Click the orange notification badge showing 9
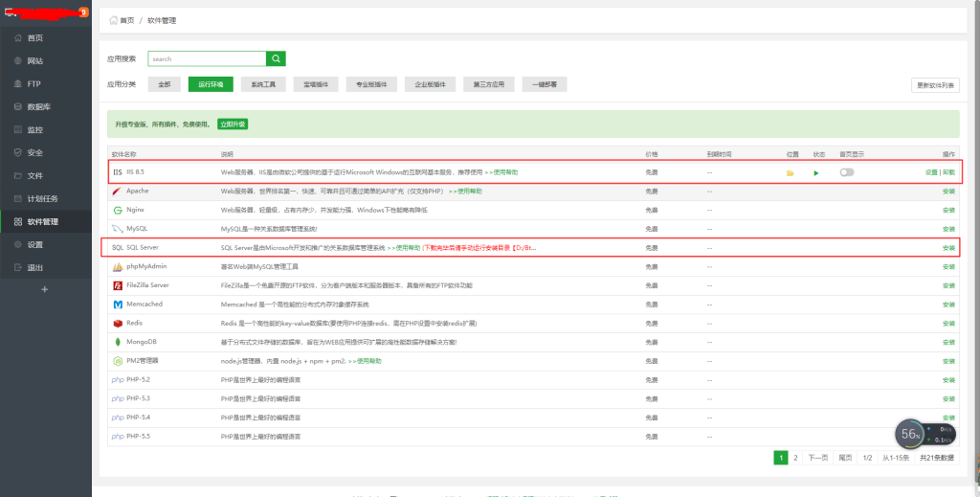 [x=84, y=11]
